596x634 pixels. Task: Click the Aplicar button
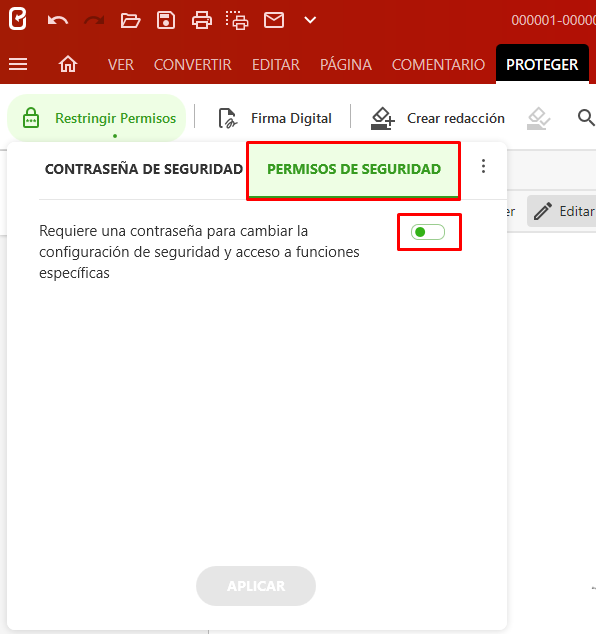pyautogui.click(x=256, y=586)
